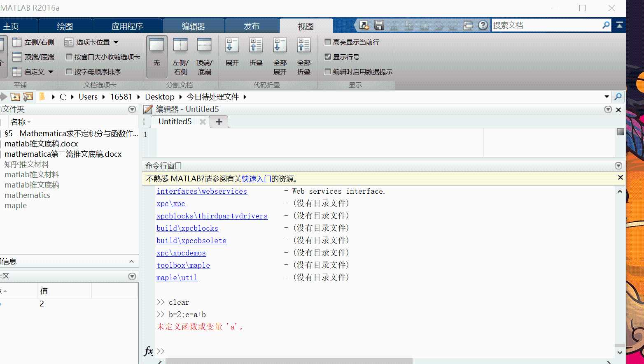Split the document 左侧/右侧
The height and width of the screenshot is (364, 644).
[180, 56]
